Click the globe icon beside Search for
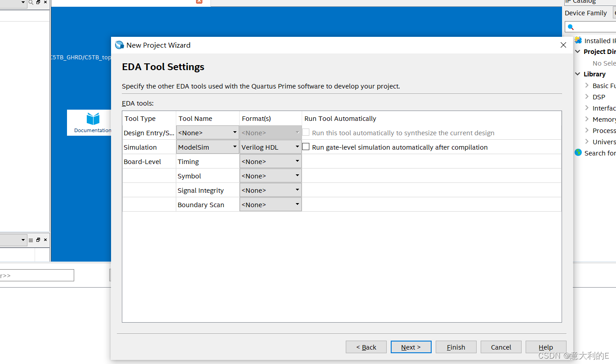Viewport: 616px width, 364px height. [578, 153]
